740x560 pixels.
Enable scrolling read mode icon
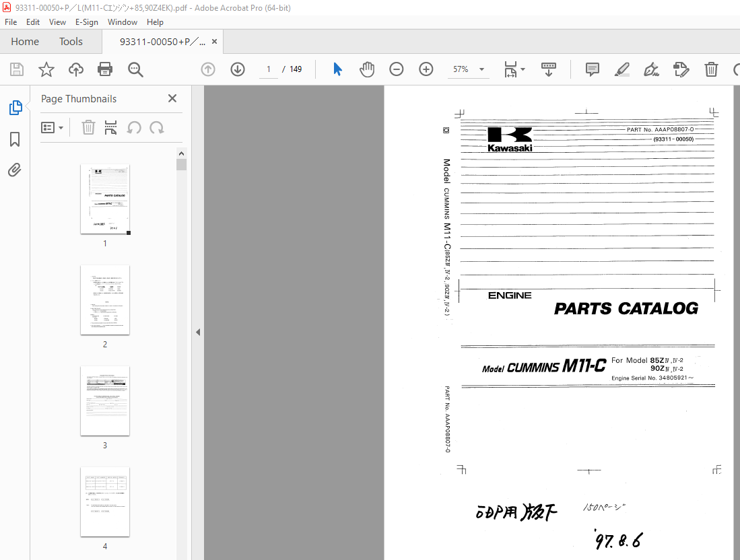(548, 69)
